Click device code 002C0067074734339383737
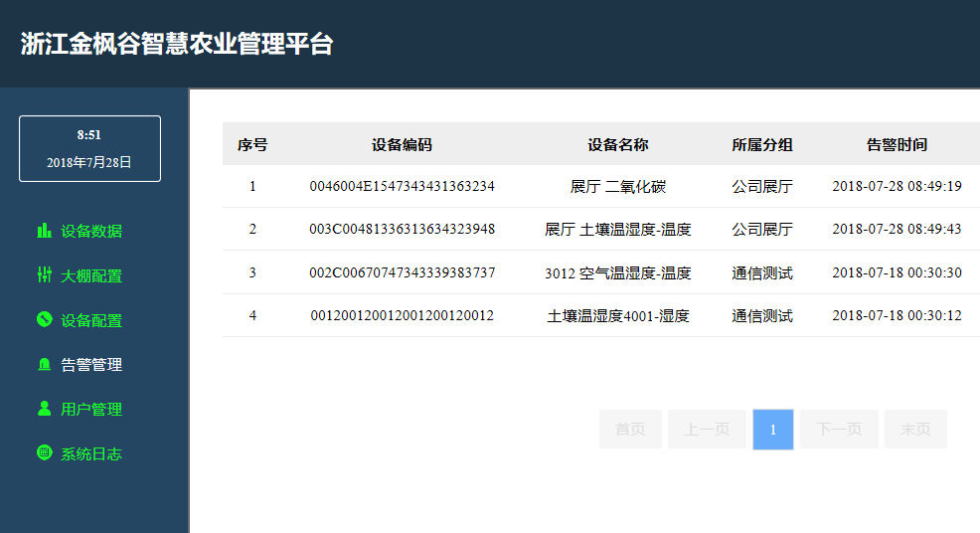 click(402, 272)
